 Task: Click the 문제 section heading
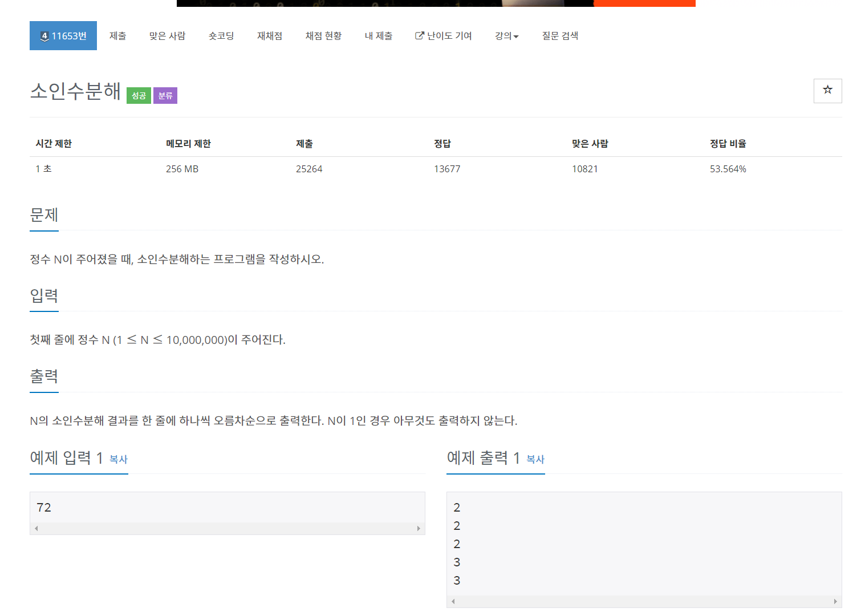[44, 215]
